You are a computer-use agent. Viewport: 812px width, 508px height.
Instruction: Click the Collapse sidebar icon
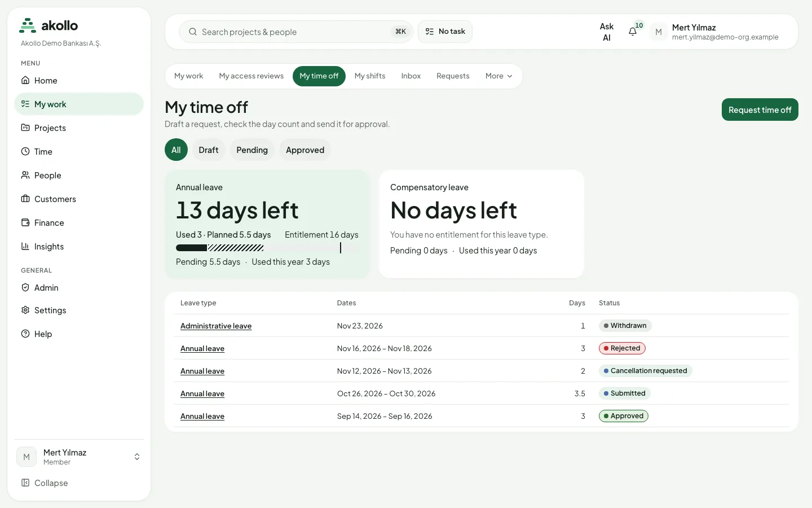25,483
